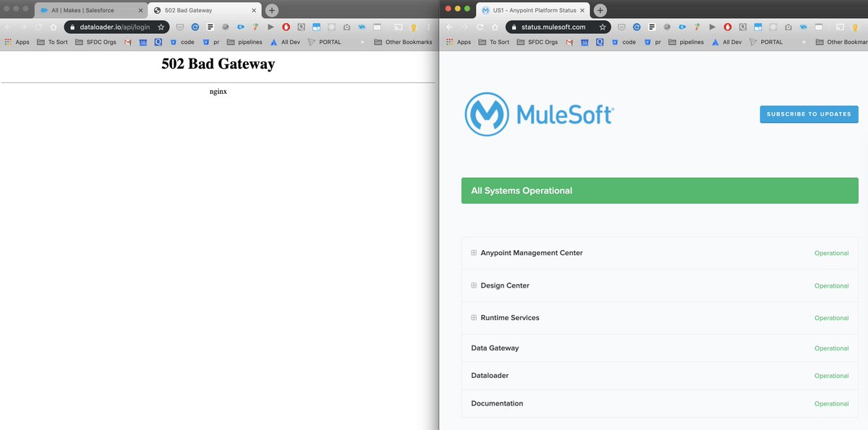This screenshot has height=430, width=868.
Task: Click Home icon in MuleSoft status window
Action: click(x=495, y=27)
